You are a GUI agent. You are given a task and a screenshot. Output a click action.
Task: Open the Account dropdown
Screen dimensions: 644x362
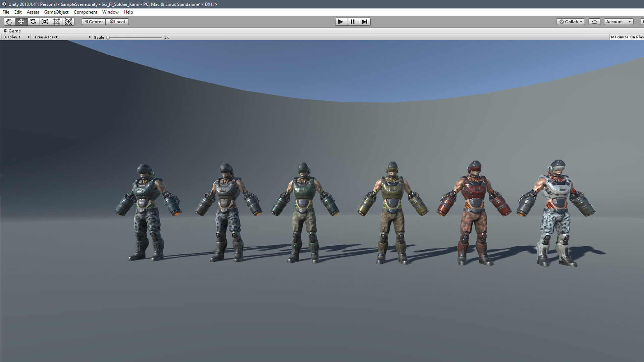click(619, 22)
